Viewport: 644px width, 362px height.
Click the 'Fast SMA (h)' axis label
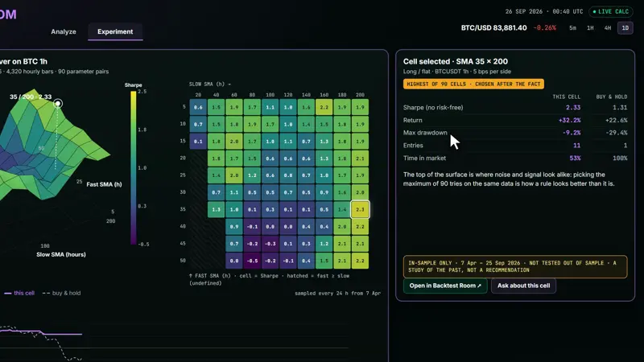[x=104, y=185]
